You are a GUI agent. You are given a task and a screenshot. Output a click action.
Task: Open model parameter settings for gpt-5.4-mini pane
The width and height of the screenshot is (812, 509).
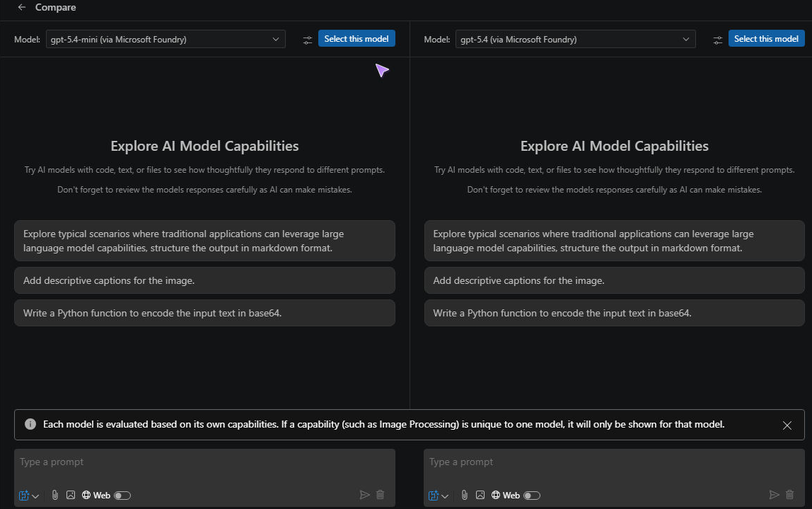(x=308, y=40)
